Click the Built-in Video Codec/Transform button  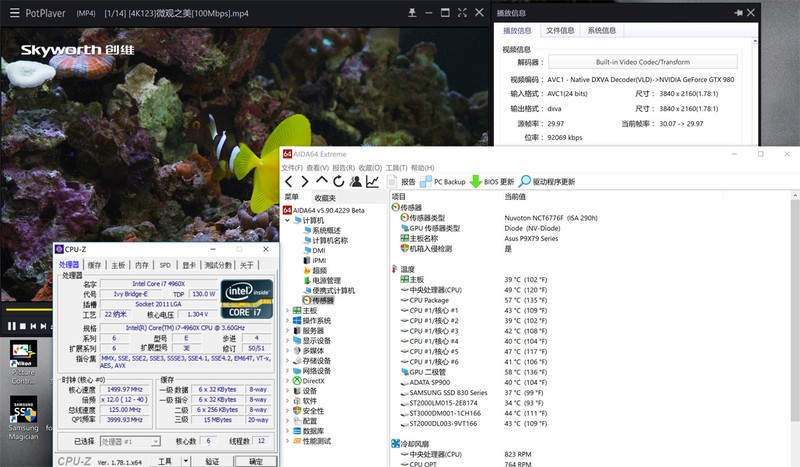(642, 62)
